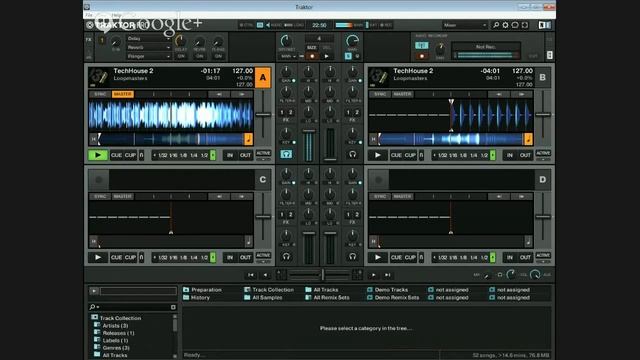Jump to track start on Deck A stripe

[93, 139]
